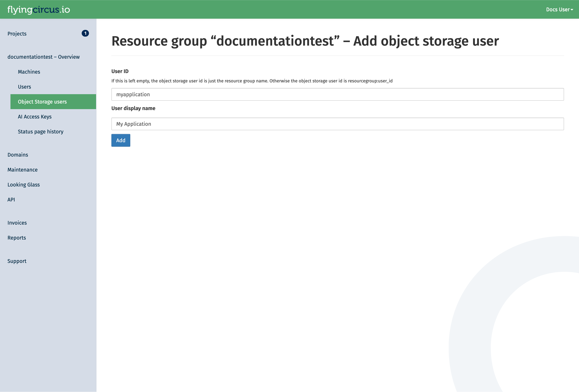This screenshot has height=392, width=579.
Task: Open the Users sidebar item
Action: 24,87
